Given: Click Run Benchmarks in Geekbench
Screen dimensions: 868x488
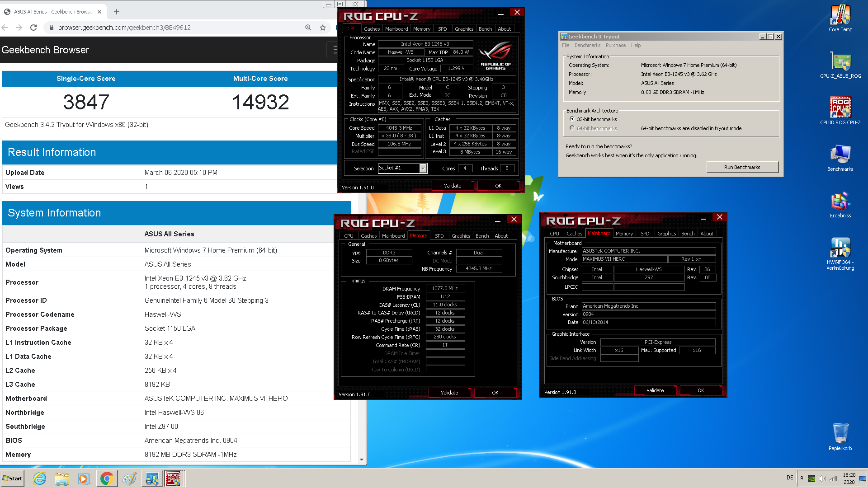Looking at the screenshot, I should point(742,167).
